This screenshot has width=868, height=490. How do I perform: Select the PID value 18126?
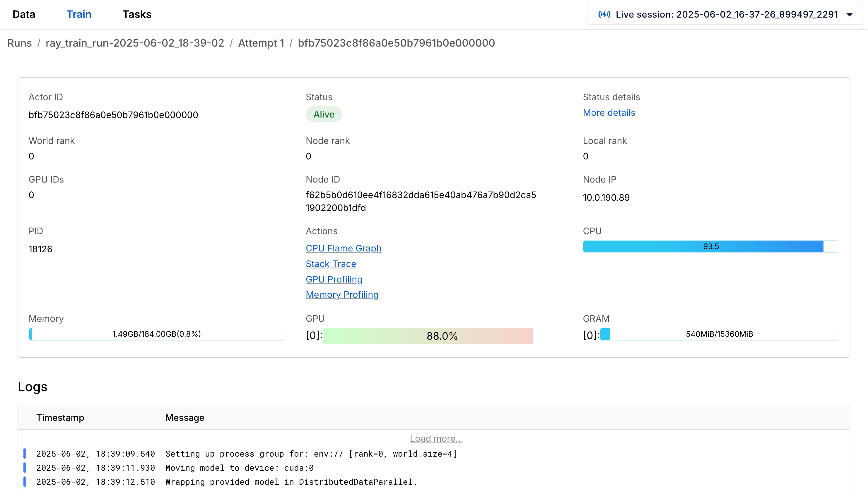[x=40, y=249]
